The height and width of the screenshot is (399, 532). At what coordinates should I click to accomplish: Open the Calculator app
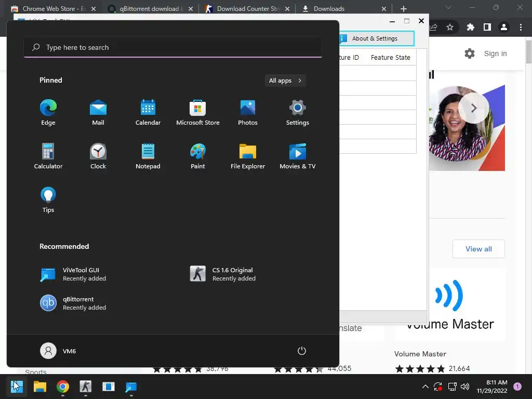[x=48, y=156]
